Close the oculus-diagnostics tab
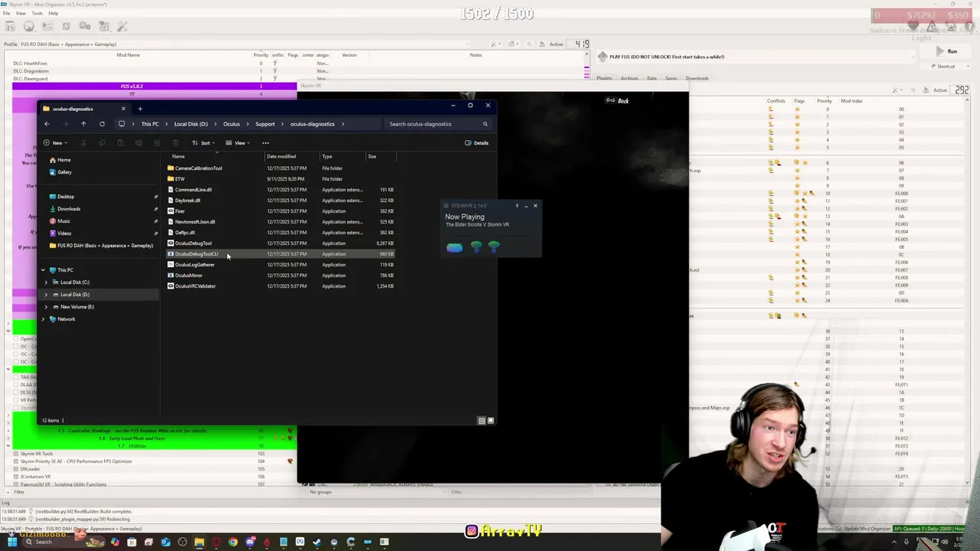 123,109
